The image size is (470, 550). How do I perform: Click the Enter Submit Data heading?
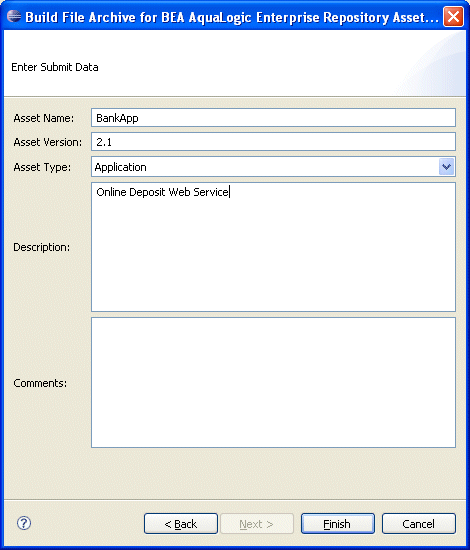point(55,67)
